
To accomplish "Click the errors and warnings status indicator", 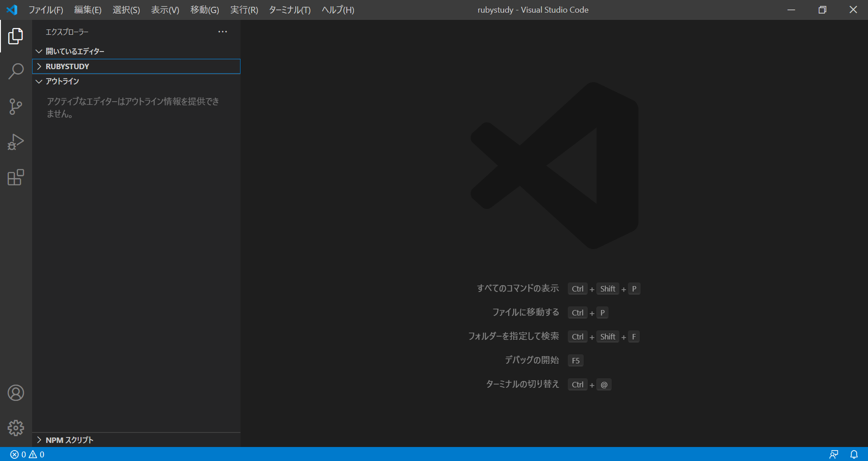I will [27, 454].
